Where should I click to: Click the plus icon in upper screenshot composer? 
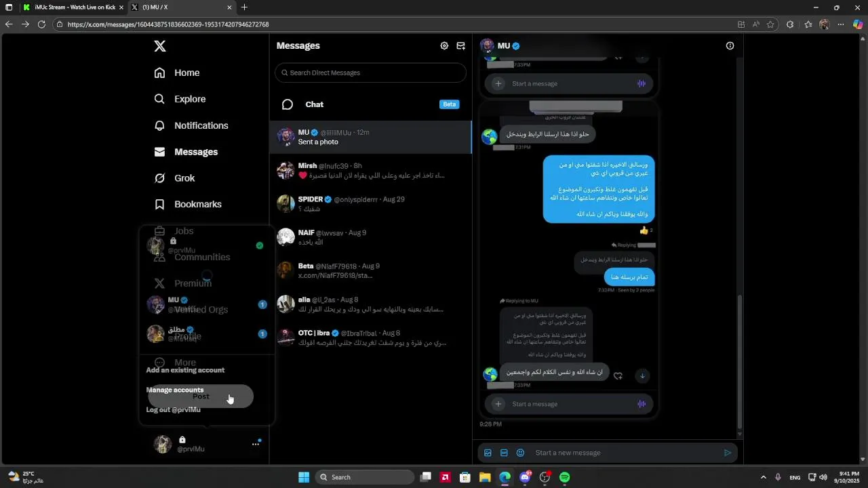(498, 83)
